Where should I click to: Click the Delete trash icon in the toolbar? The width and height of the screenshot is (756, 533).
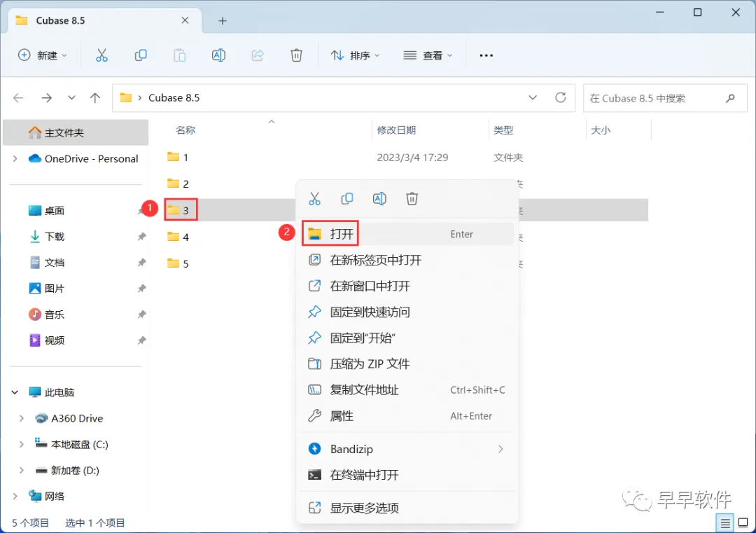[296, 55]
